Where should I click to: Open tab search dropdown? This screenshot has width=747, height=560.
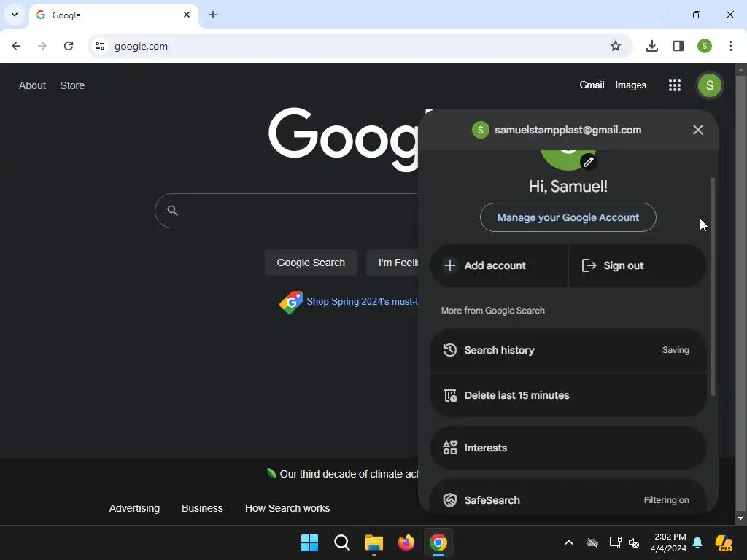click(x=15, y=15)
